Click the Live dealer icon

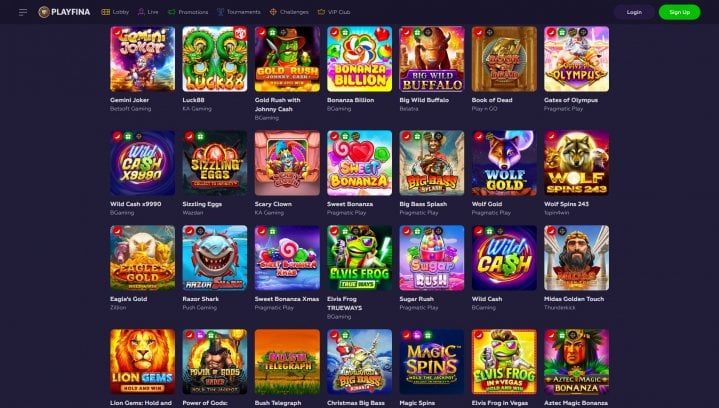tap(141, 12)
